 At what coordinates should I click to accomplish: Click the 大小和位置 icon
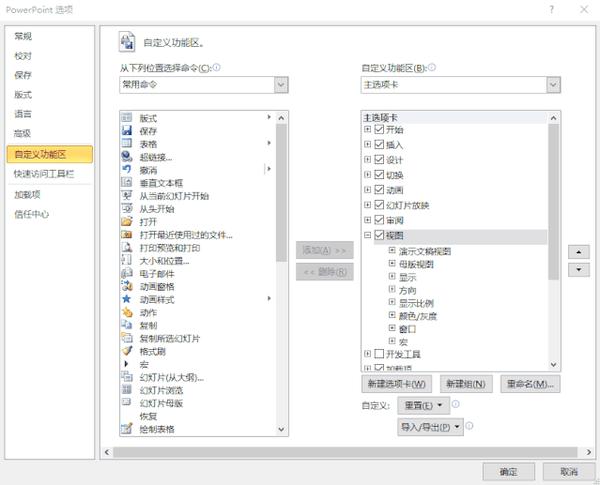click(127, 260)
